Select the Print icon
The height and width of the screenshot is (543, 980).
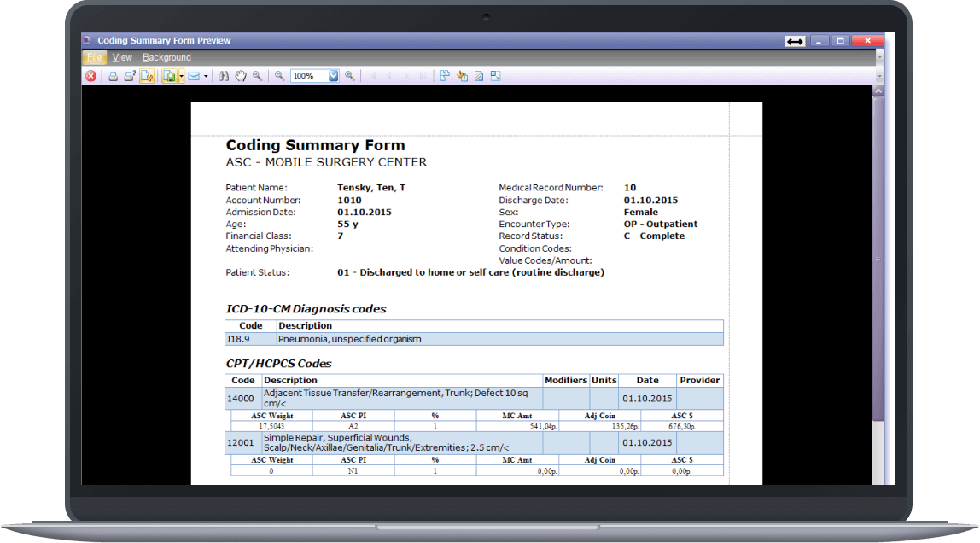(x=113, y=75)
